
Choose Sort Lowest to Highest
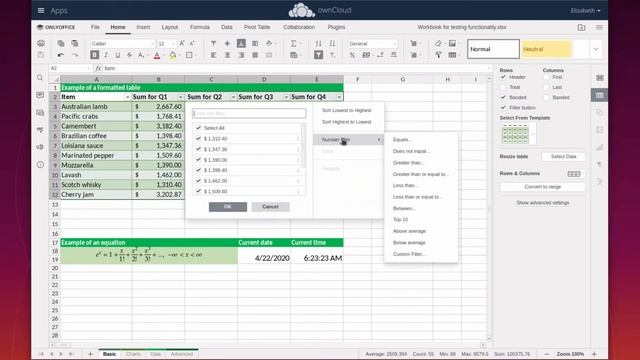coord(347,110)
